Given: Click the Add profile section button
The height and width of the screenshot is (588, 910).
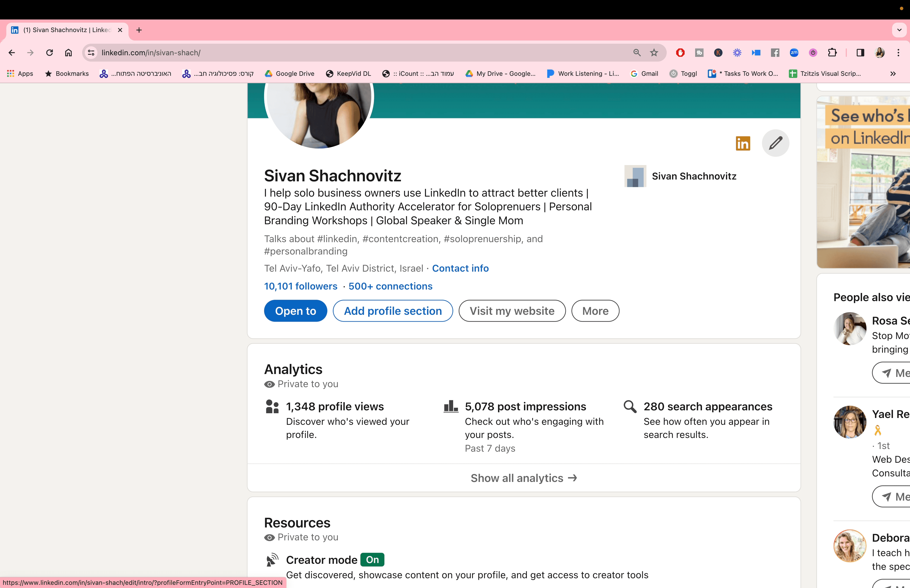Looking at the screenshot, I should click(393, 311).
